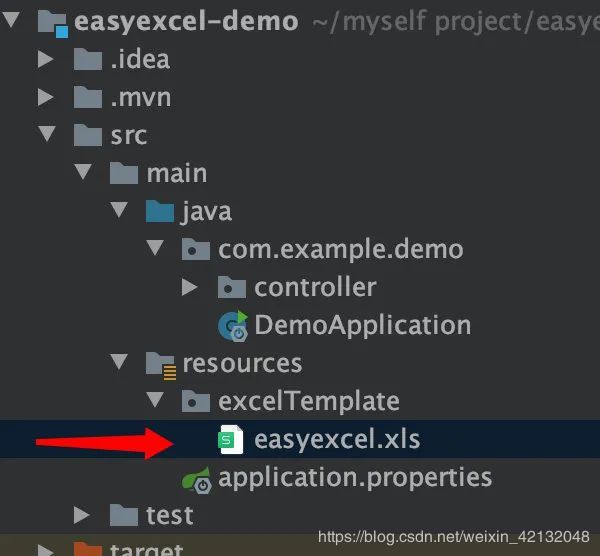Click the orange target folder icon

88,549
